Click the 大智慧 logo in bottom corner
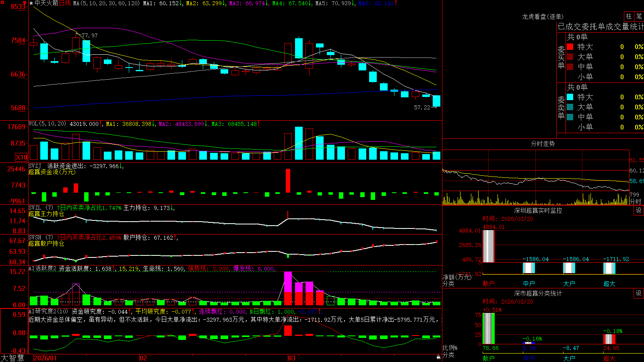The image size is (644, 362). click(x=12, y=358)
